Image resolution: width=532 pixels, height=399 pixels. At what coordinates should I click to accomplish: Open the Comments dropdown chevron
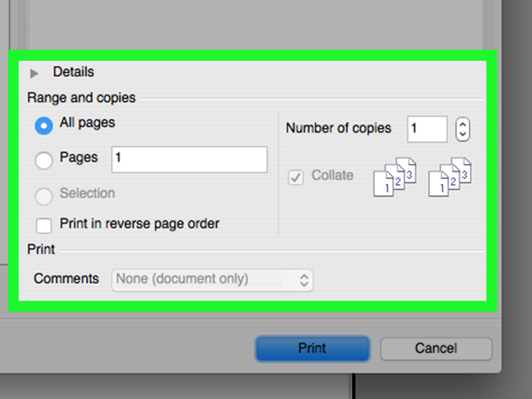(x=305, y=280)
